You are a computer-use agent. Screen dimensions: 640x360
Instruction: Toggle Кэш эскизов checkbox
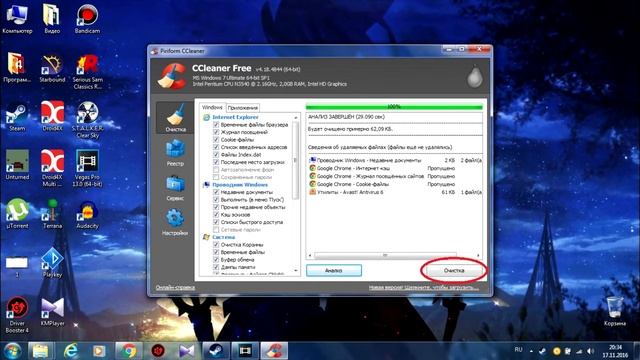(x=216, y=215)
